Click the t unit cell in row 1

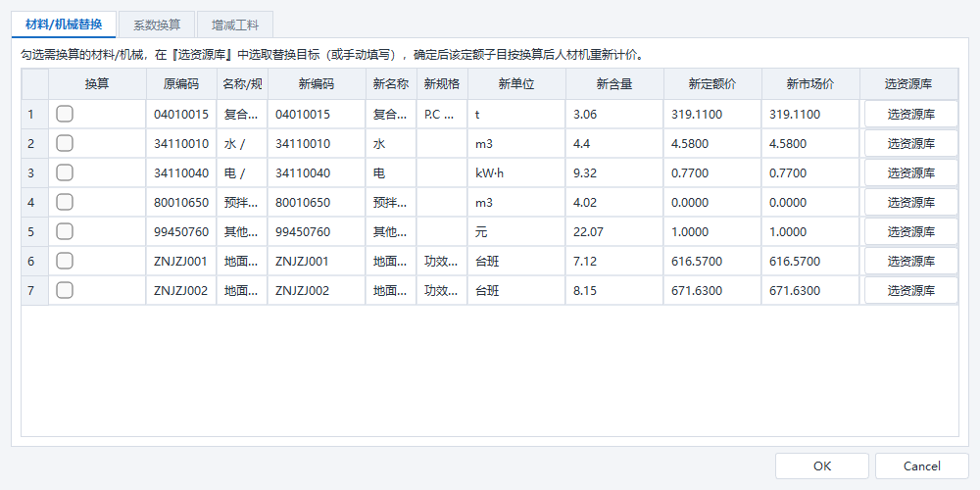pos(516,115)
